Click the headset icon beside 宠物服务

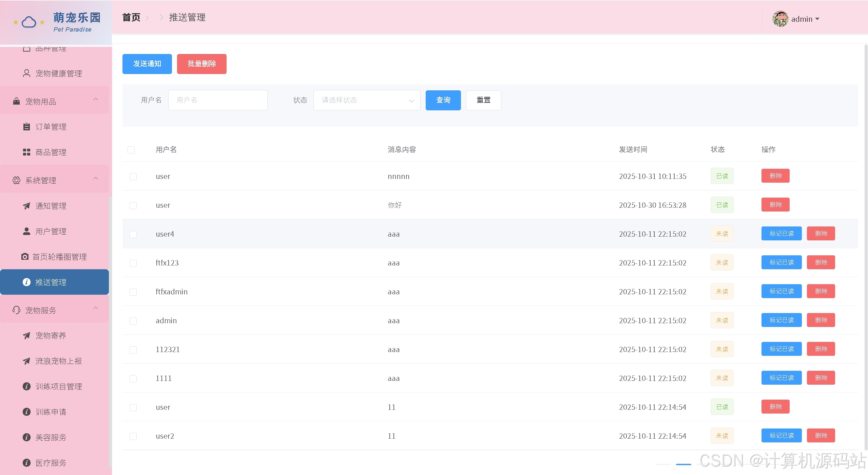tap(16, 310)
